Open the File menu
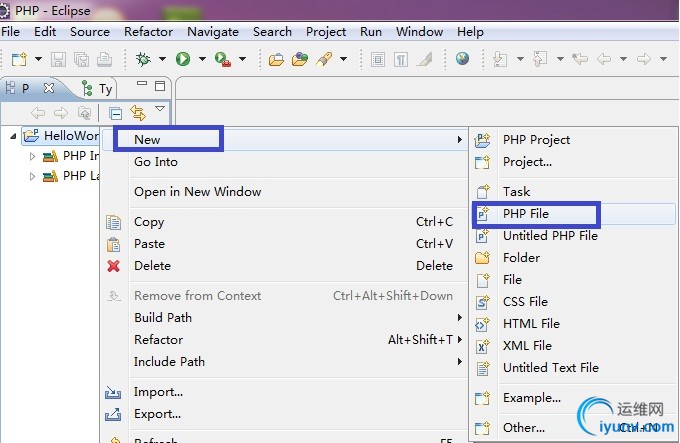The image size is (680, 443). (x=10, y=32)
